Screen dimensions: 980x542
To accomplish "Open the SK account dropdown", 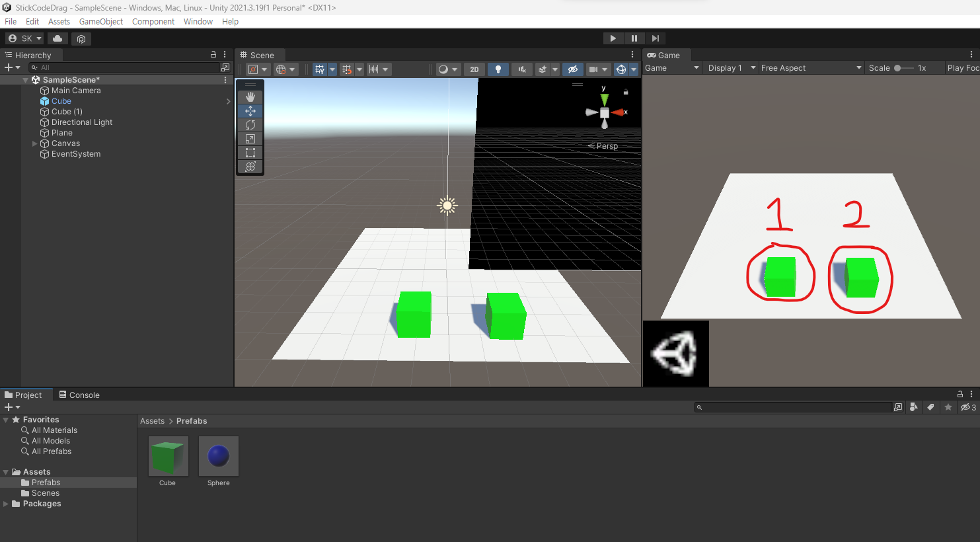I will coord(24,38).
